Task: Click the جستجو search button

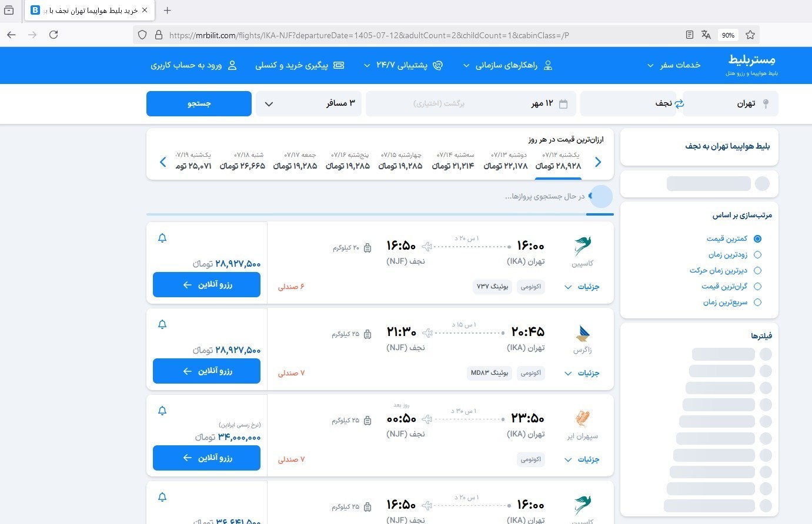Action: [199, 104]
